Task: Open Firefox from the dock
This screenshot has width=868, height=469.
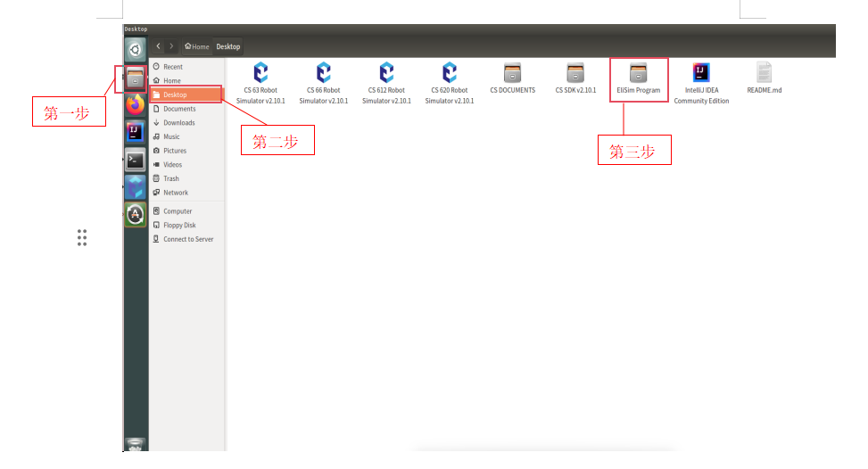Action: point(135,105)
